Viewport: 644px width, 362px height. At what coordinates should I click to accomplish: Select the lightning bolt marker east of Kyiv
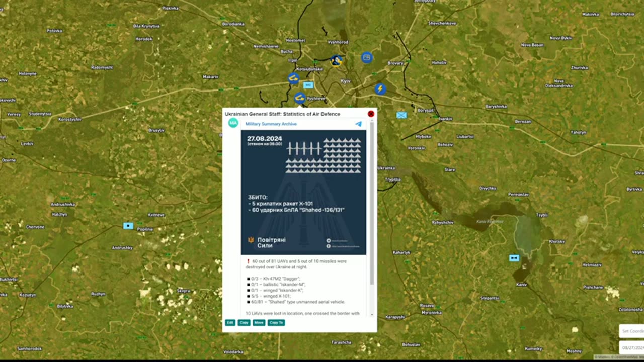380,89
